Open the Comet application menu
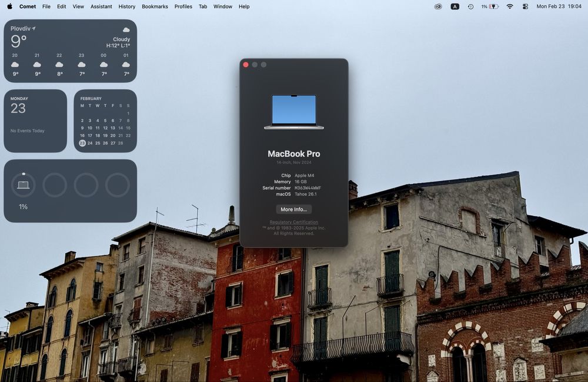 [x=28, y=6]
